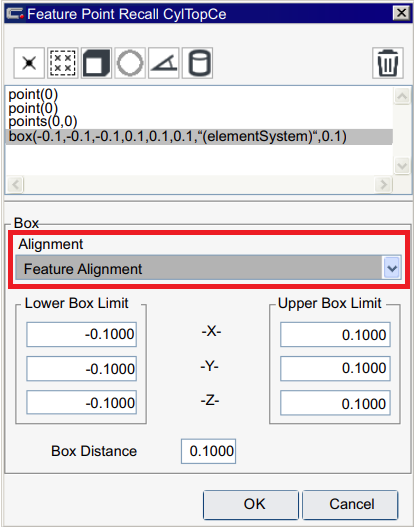
Task: Select the angle range recall icon
Action: pyautogui.click(x=164, y=63)
